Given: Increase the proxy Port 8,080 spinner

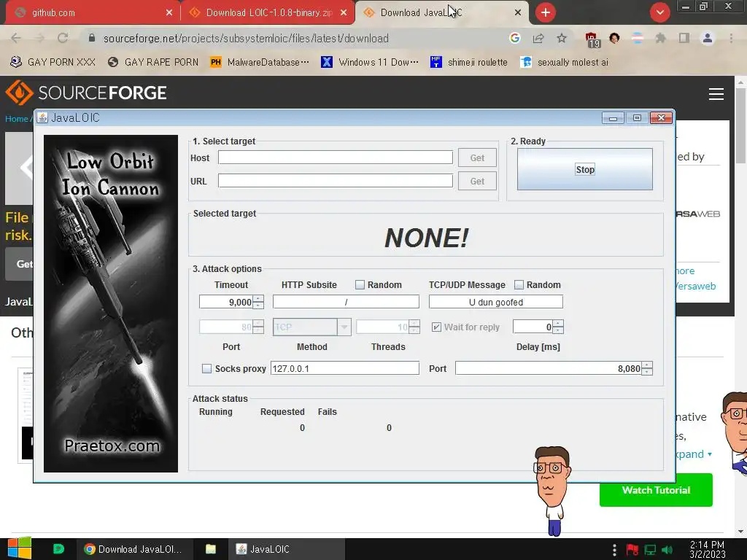Looking at the screenshot, I should pyautogui.click(x=647, y=365).
